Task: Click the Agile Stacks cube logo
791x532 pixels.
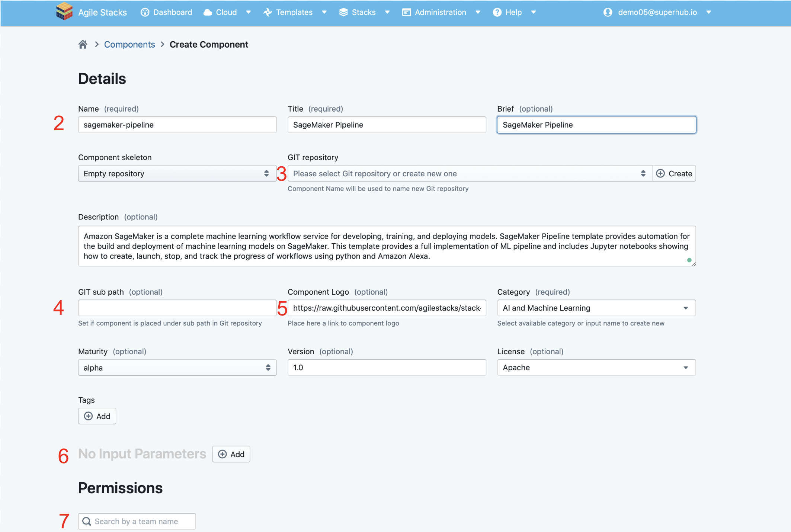Action: [64, 12]
